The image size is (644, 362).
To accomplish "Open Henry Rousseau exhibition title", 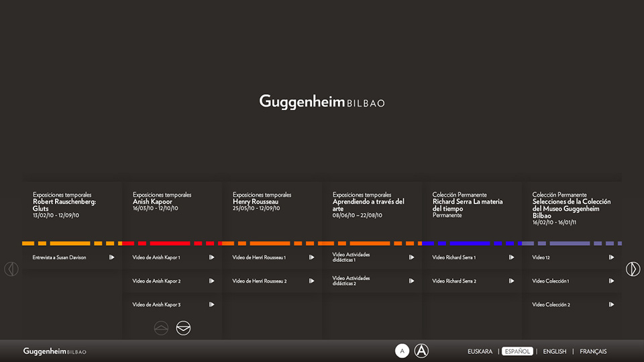I will coord(256,201).
